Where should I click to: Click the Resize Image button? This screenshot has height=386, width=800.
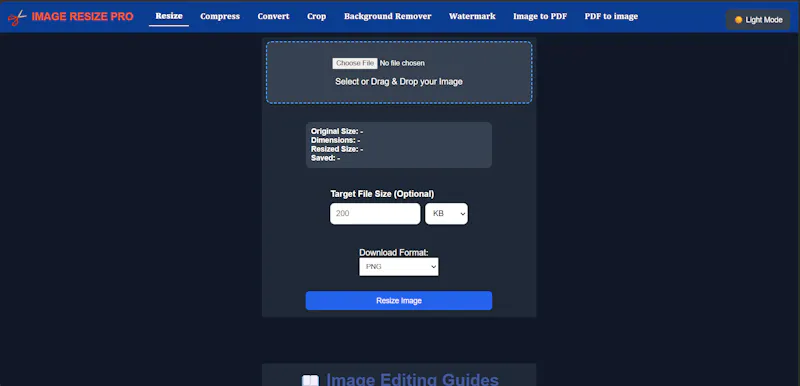pyautogui.click(x=399, y=301)
